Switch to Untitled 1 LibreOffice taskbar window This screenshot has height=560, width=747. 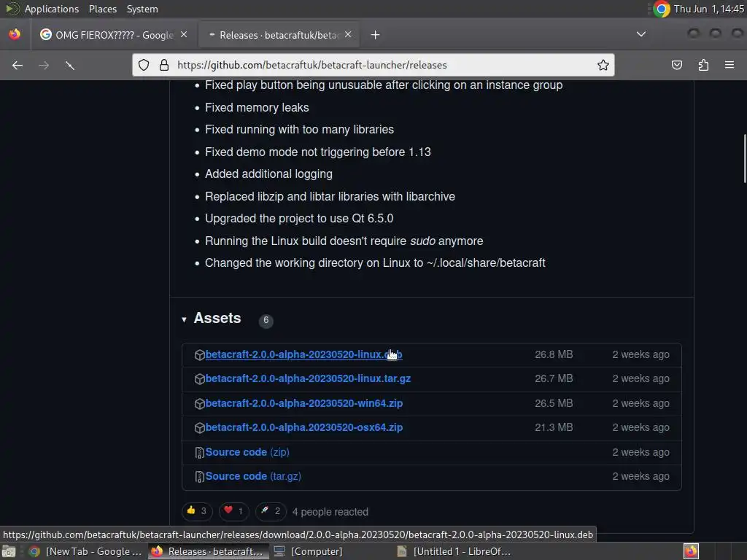point(454,551)
